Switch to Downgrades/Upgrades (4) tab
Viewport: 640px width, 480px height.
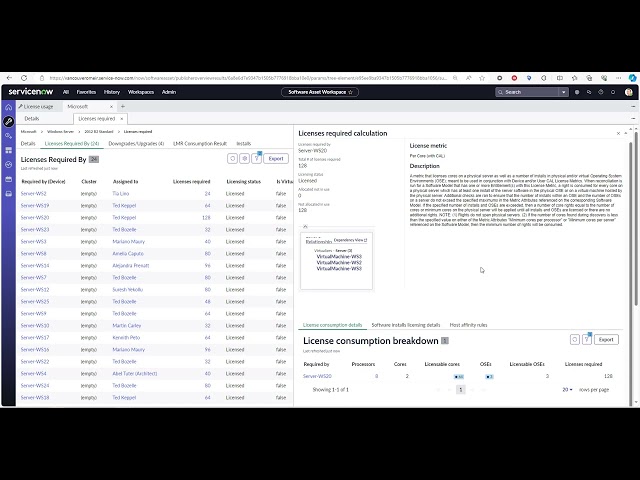(x=136, y=144)
